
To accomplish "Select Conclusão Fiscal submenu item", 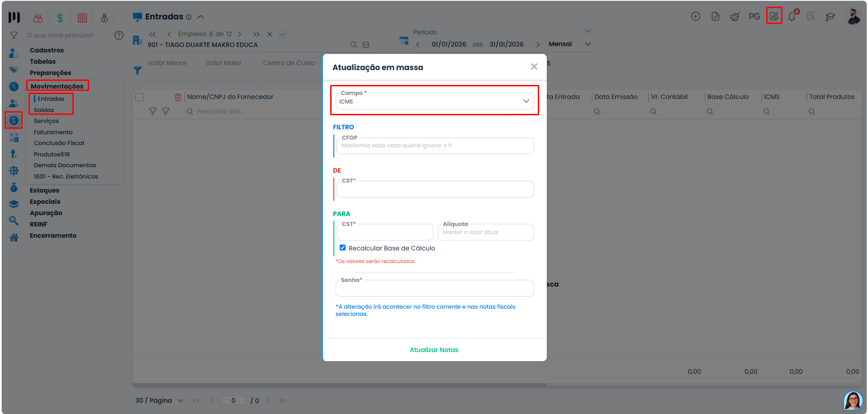I will 59,143.
